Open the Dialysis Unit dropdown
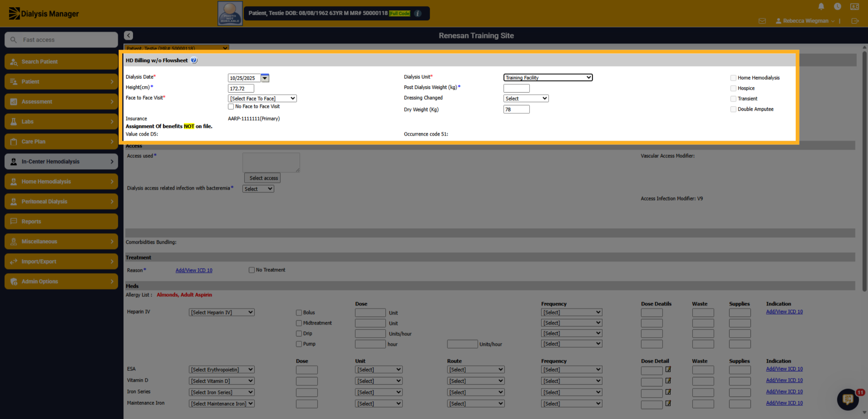 click(548, 77)
